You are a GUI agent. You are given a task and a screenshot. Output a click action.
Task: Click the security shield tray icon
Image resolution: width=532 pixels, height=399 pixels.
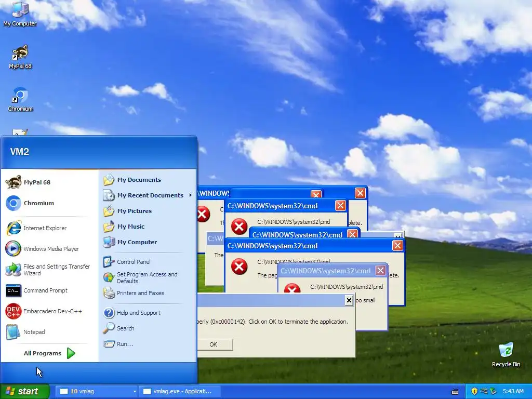pyautogui.click(x=474, y=391)
